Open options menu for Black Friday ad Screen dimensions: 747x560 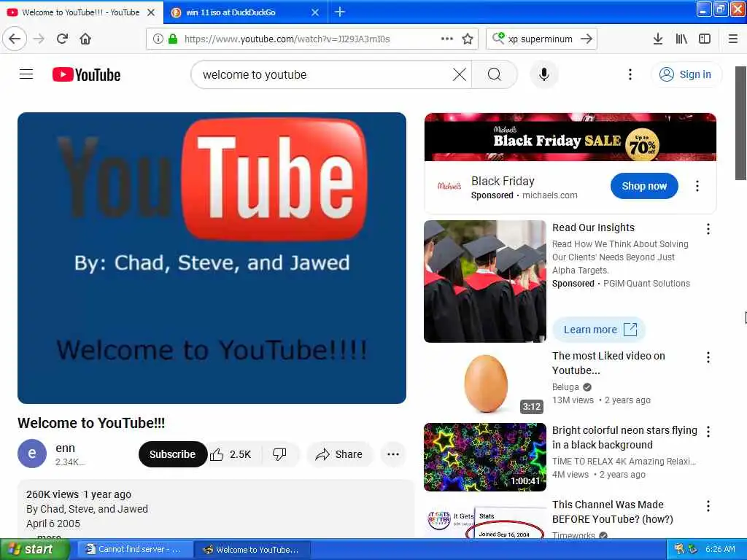(x=697, y=186)
